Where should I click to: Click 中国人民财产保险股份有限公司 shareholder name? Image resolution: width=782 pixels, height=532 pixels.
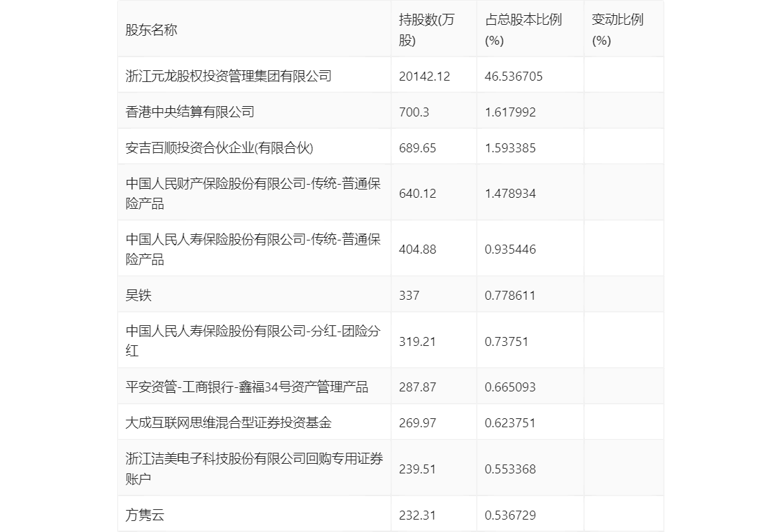coord(252,193)
